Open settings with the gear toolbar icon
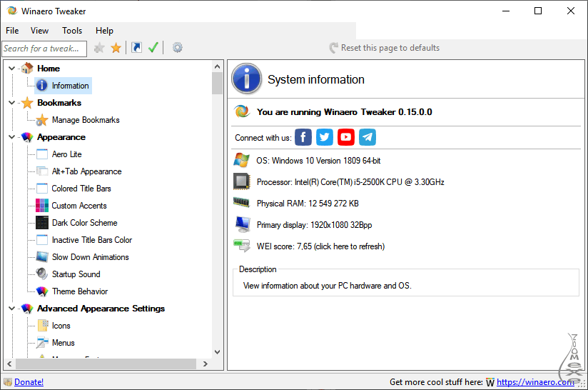The width and height of the screenshot is (588, 390). tap(177, 48)
